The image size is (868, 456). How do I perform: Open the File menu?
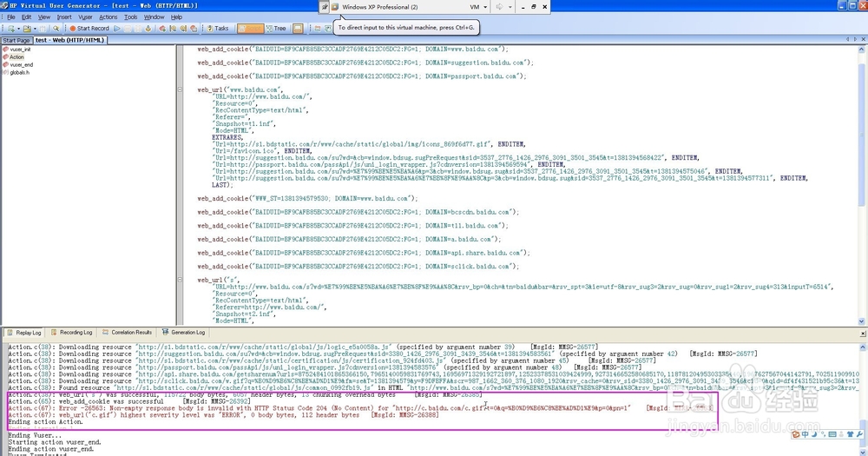11,17
